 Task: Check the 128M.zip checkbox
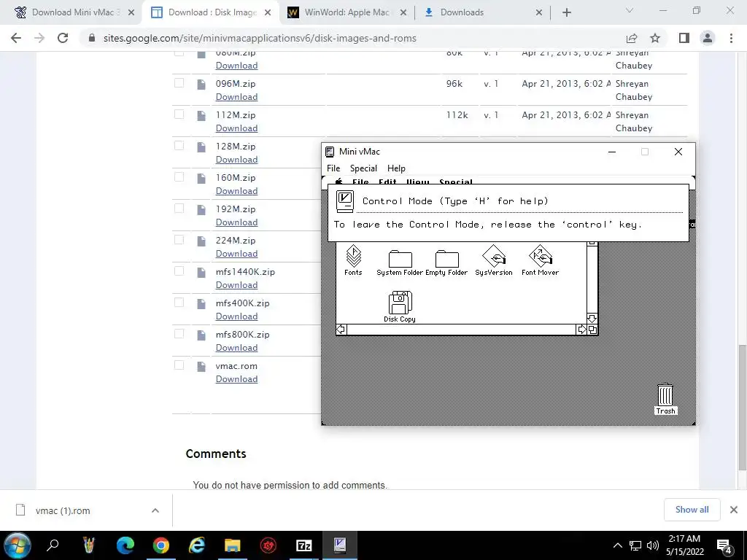coord(179,146)
